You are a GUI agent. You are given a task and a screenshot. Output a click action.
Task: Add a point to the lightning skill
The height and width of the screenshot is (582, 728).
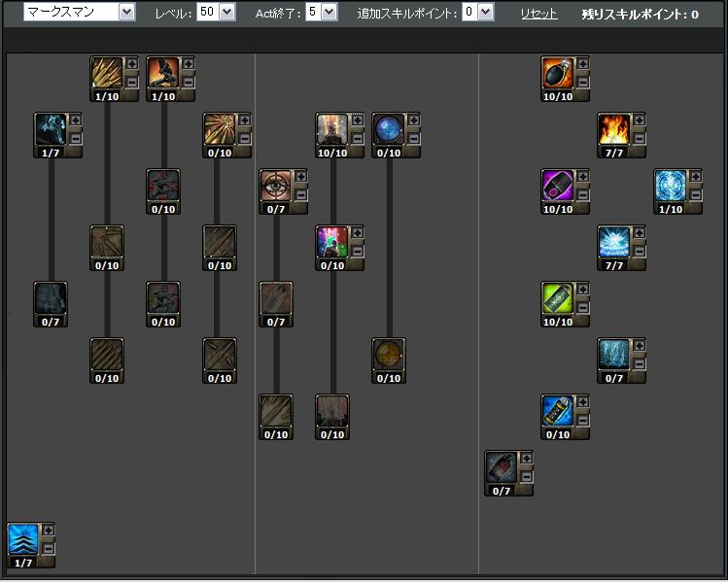tap(639, 345)
